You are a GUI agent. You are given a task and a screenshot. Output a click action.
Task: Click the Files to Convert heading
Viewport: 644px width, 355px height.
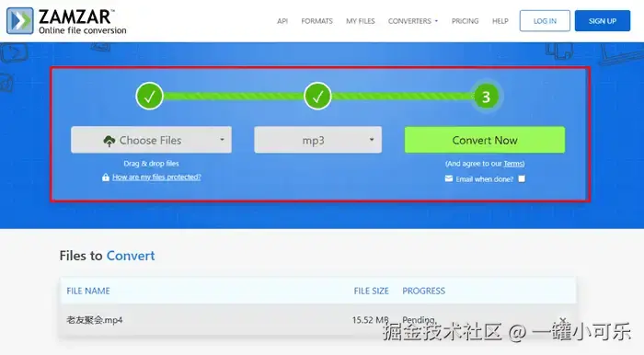tap(108, 256)
